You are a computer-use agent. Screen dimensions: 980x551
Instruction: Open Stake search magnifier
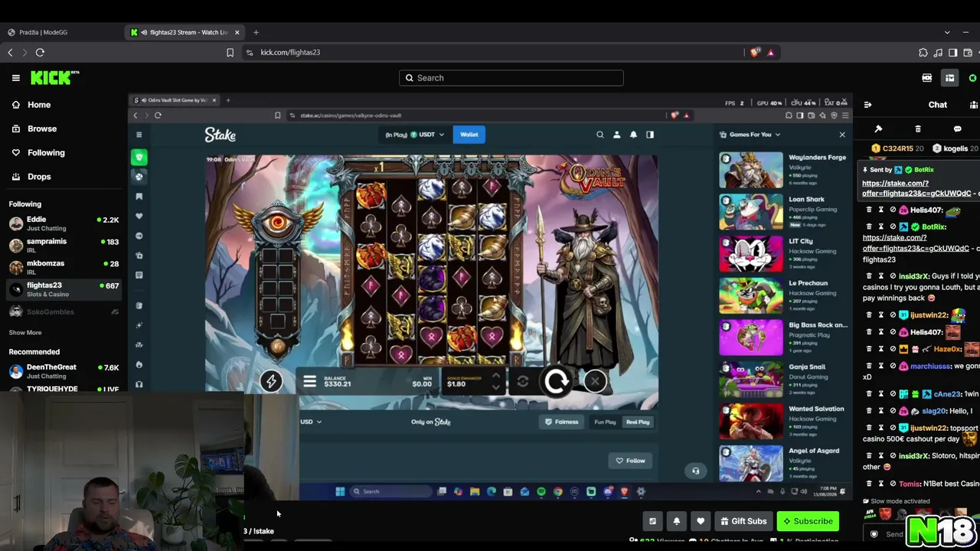[x=600, y=135]
